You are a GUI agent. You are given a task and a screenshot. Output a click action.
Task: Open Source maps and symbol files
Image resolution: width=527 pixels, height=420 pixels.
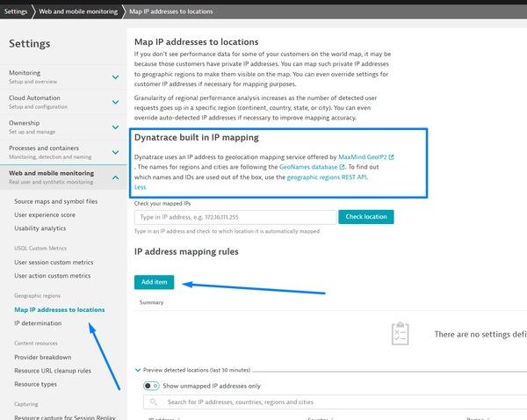(55, 201)
